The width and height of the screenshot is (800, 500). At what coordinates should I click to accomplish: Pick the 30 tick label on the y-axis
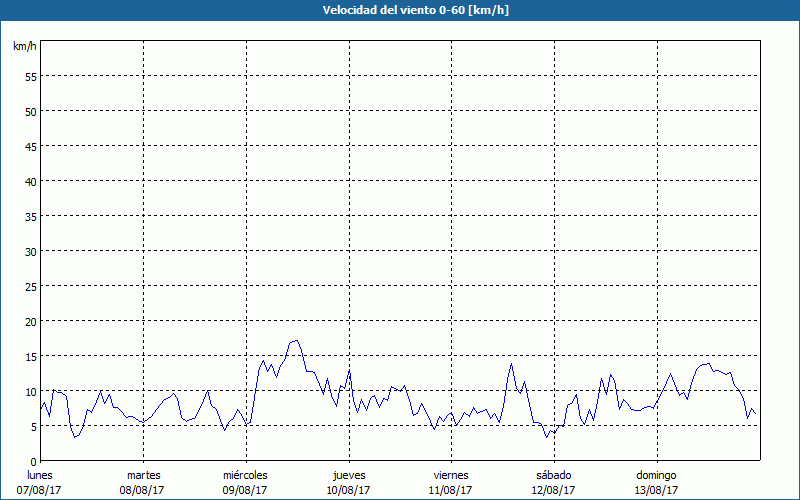pyautogui.click(x=30, y=251)
